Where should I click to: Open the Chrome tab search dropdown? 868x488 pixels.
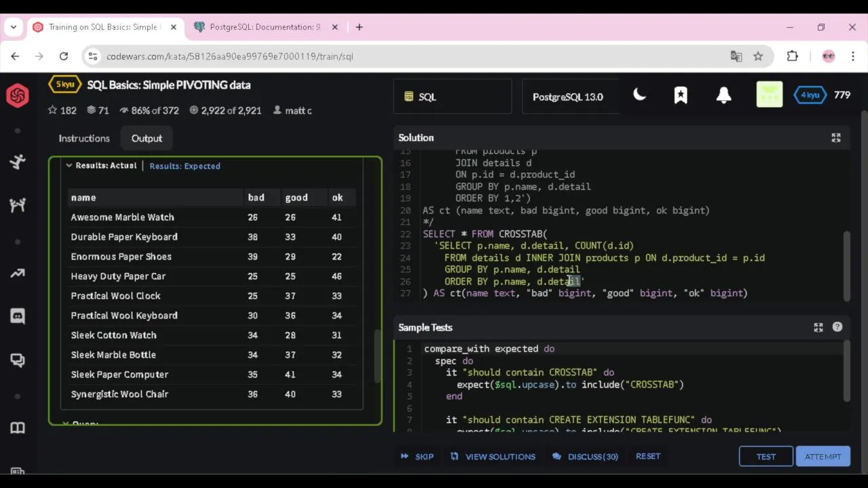[x=13, y=27]
